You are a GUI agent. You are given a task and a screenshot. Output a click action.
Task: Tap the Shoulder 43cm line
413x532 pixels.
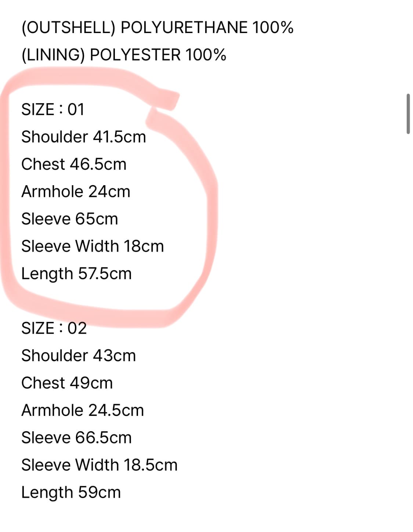coord(79,356)
